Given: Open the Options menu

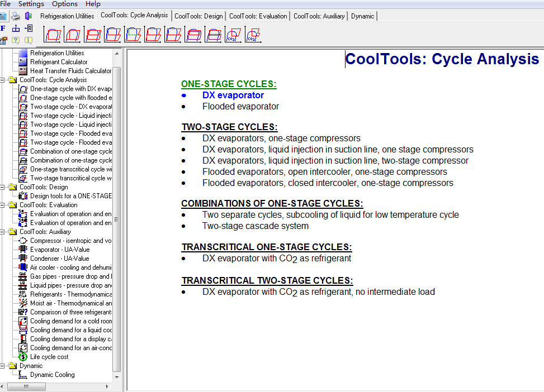Looking at the screenshot, I should 65,4.
